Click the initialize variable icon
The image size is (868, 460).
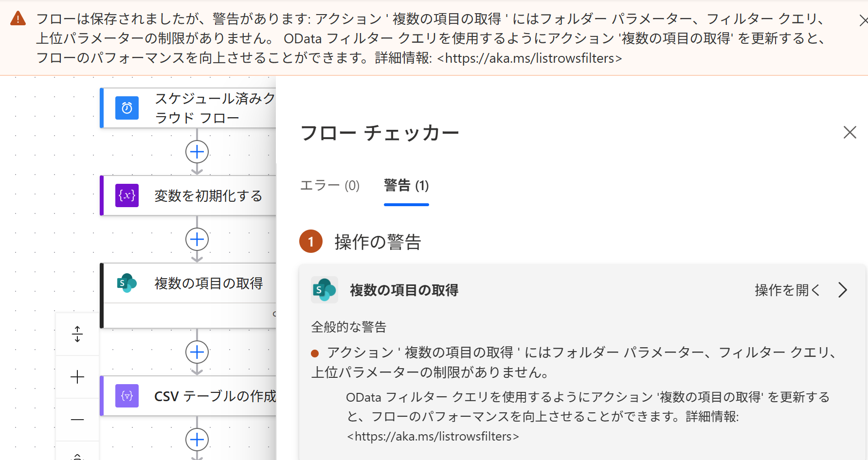click(127, 195)
